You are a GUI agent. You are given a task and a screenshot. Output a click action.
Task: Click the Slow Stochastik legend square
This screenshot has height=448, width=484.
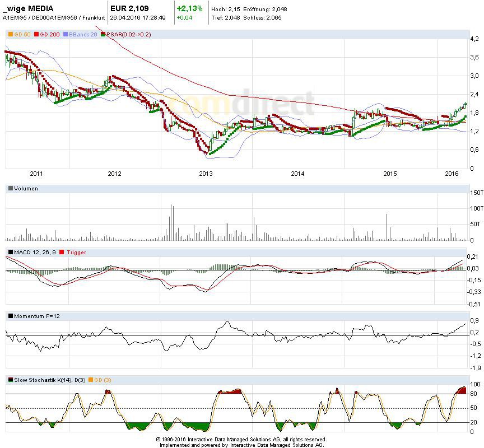[11, 380]
